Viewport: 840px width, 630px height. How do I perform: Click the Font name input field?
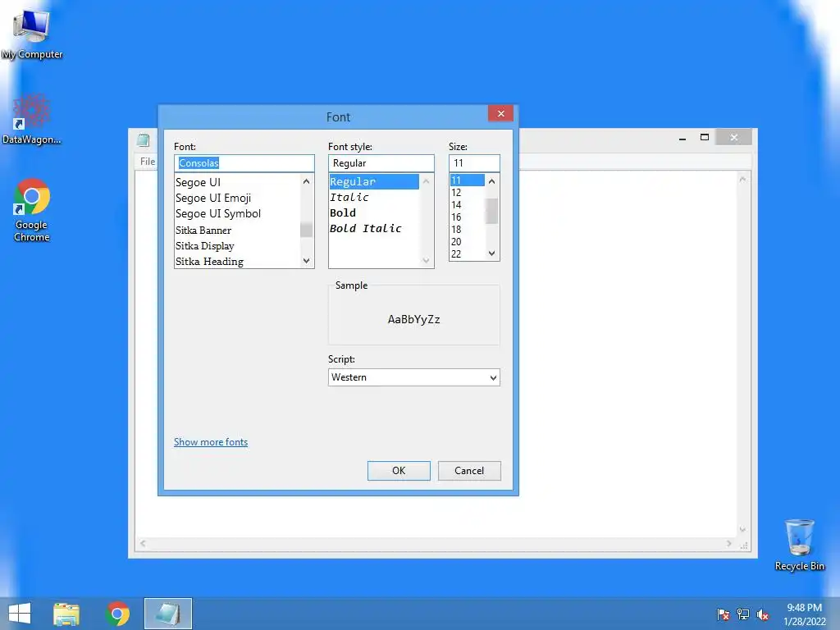pyautogui.click(x=244, y=163)
